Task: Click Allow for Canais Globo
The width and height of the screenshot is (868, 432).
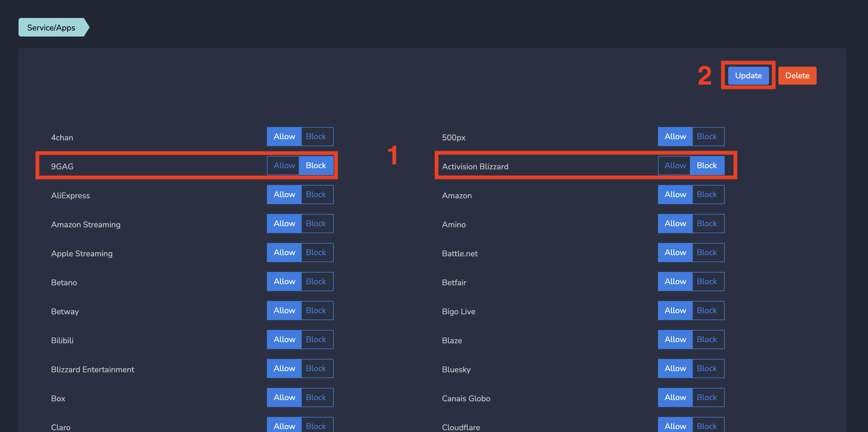Action: [x=675, y=397]
